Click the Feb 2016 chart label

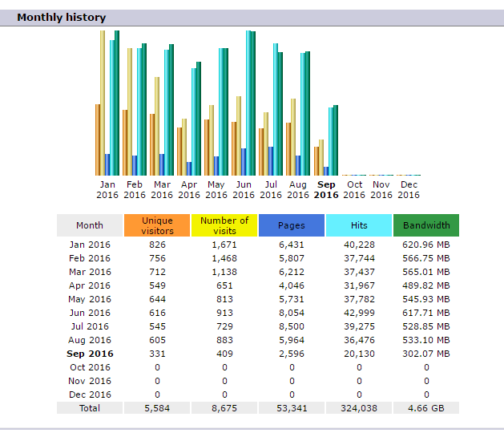coord(135,190)
